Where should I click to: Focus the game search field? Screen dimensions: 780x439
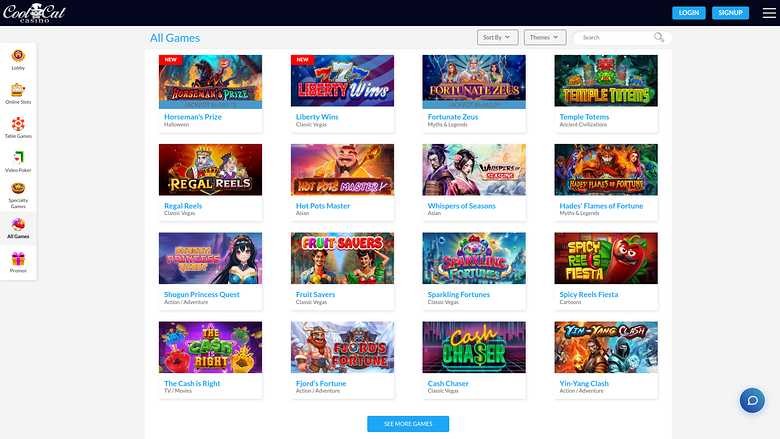click(615, 37)
